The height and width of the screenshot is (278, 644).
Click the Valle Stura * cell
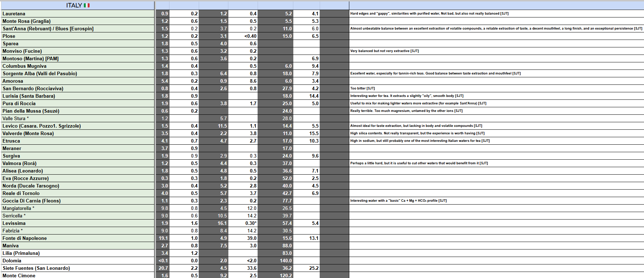(77, 118)
